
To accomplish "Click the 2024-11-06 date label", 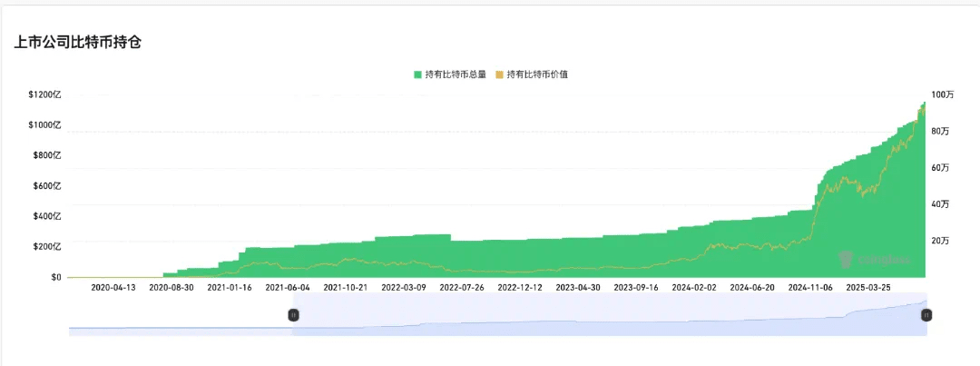I will (x=810, y=287).
